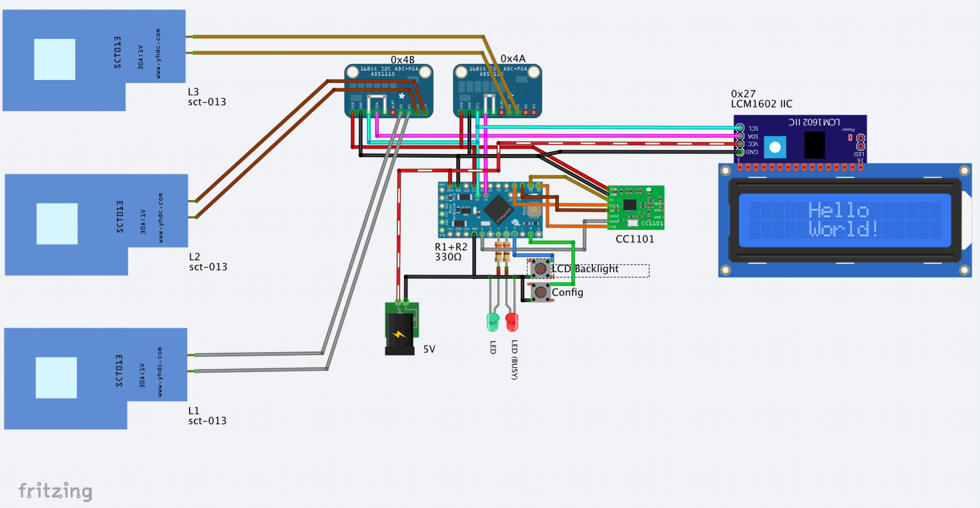The image size is (980, 508).
Task: Click the Config push button
Action: tap(541, 293)
